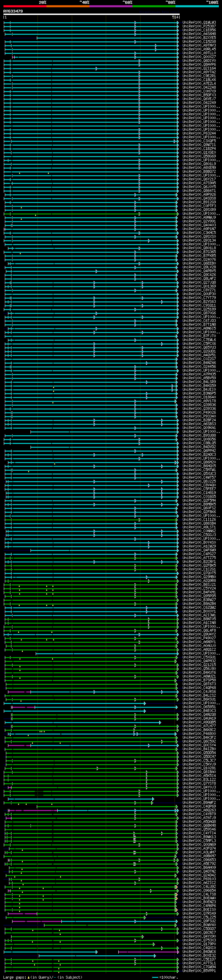Select label UniRef100_B2ADC3

[x=199, y=454]
